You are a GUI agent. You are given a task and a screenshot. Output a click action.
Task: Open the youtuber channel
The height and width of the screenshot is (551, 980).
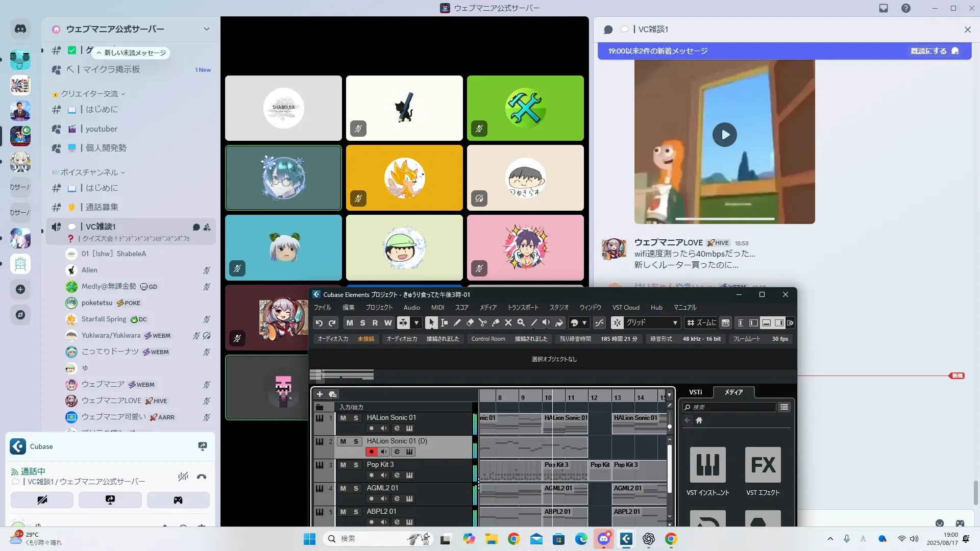(x=101, y=129)
